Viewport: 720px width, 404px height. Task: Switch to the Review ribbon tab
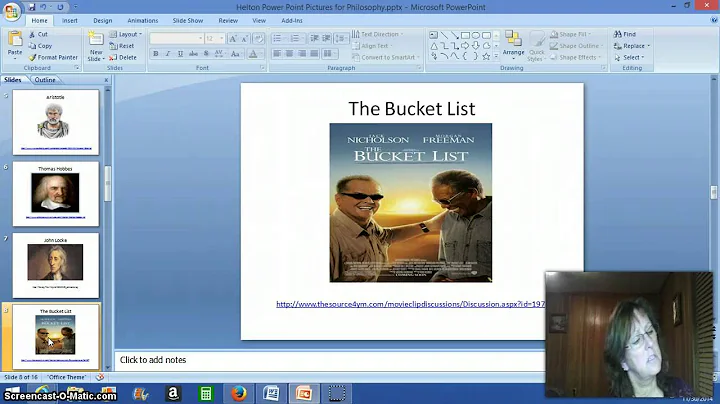[228, 21]
